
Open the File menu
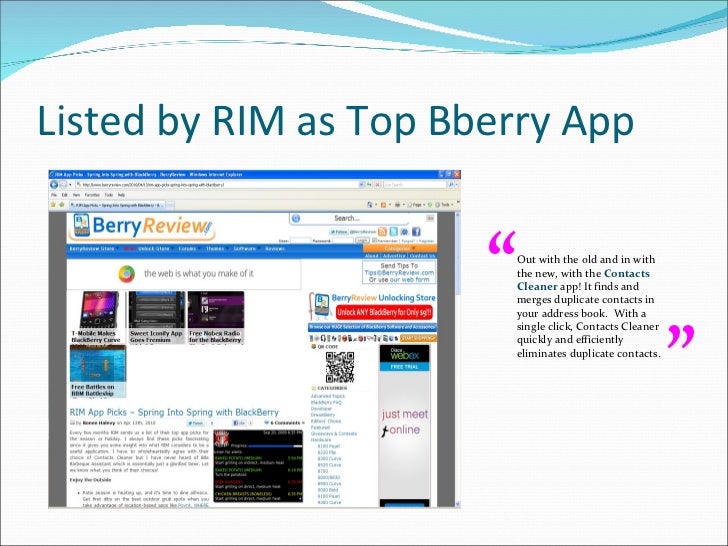pyautogui.click(x=54, y=195)
